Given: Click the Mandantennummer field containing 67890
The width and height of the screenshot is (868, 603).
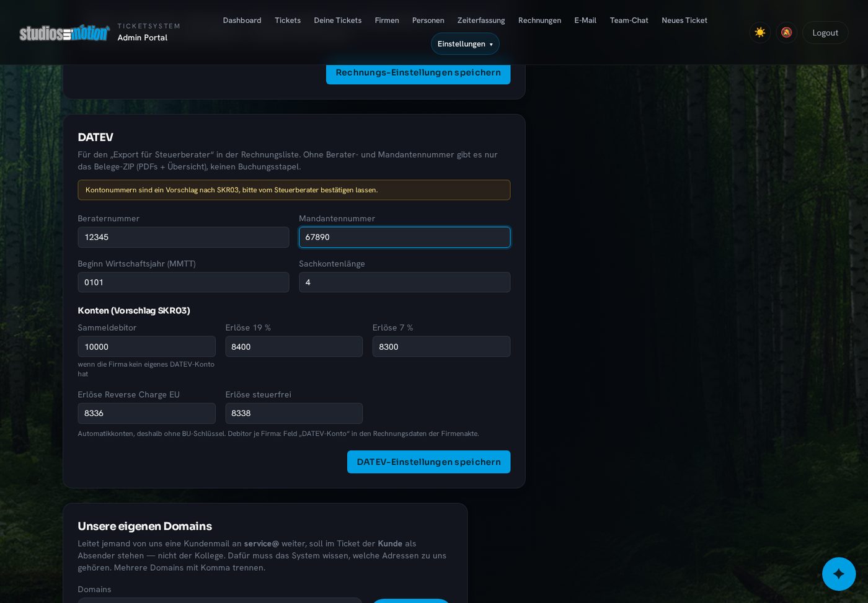Looking at the screenshot, I should (404, 237).
